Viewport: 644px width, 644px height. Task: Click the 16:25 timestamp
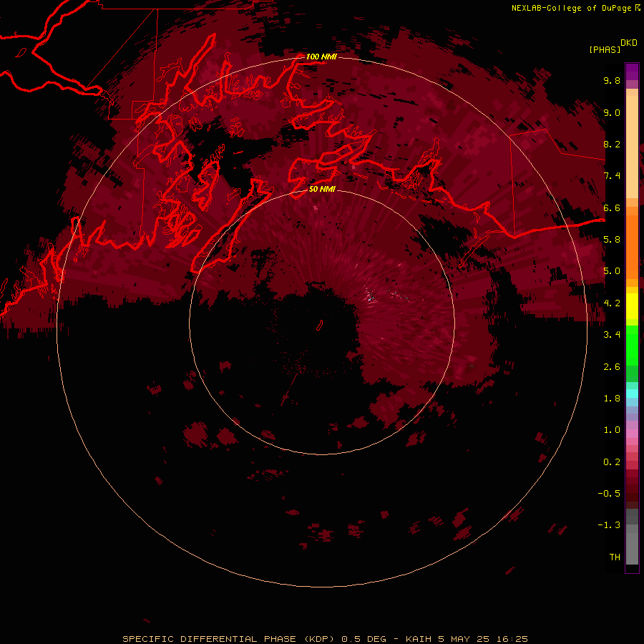(512, 639)
